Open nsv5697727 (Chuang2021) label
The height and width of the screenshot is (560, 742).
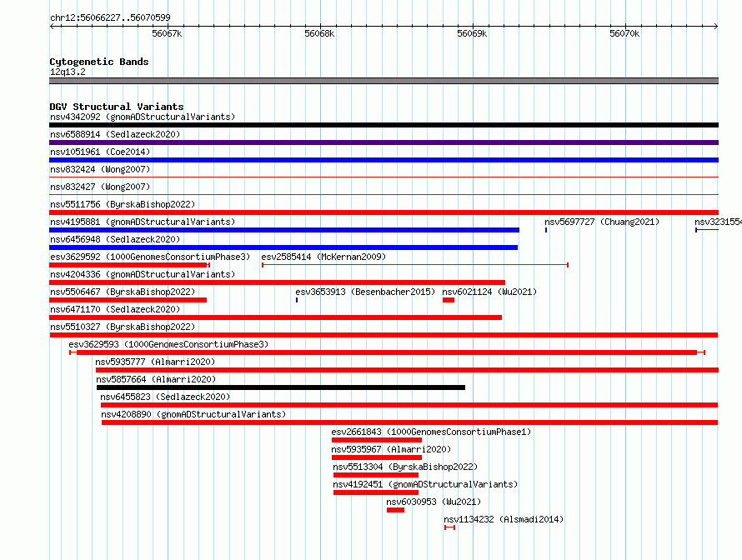click(x=602, y=222)
